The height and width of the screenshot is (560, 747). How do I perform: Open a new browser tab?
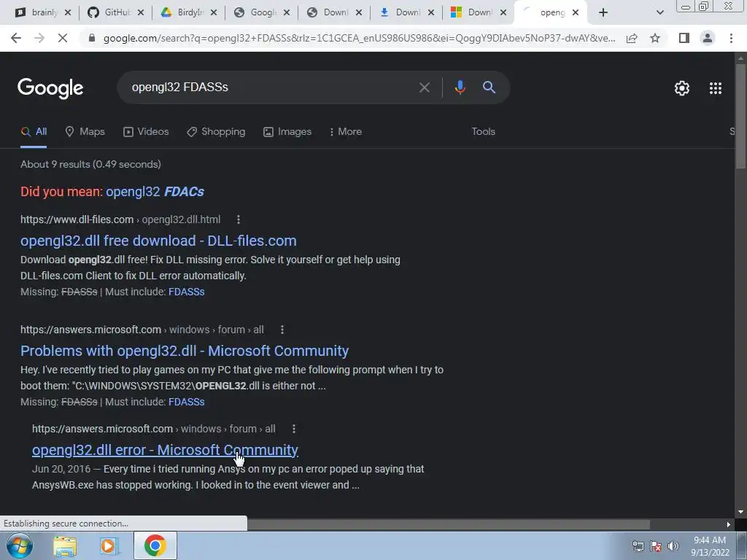[603, 12]
